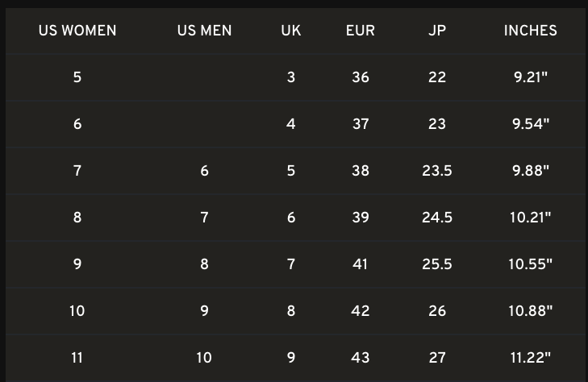Select the 10.55" inches value
This screenshot has height=382, width=588.
(x=530, y=264)
